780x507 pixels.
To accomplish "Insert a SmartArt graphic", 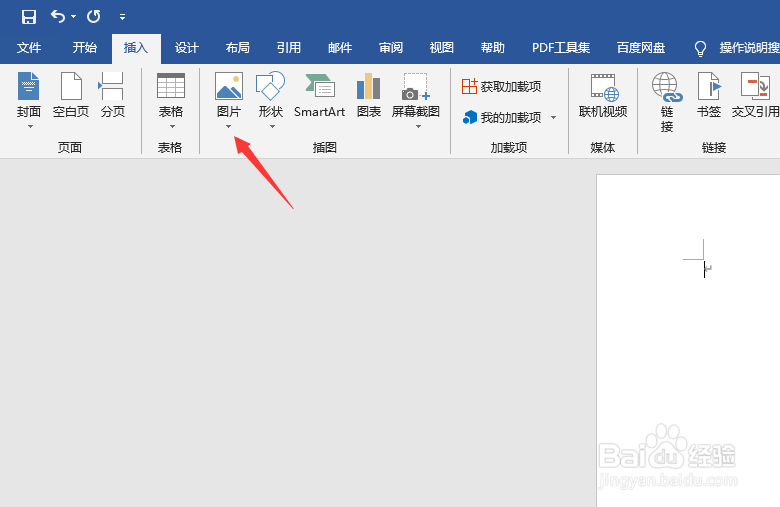I will (x=319, y=95).
